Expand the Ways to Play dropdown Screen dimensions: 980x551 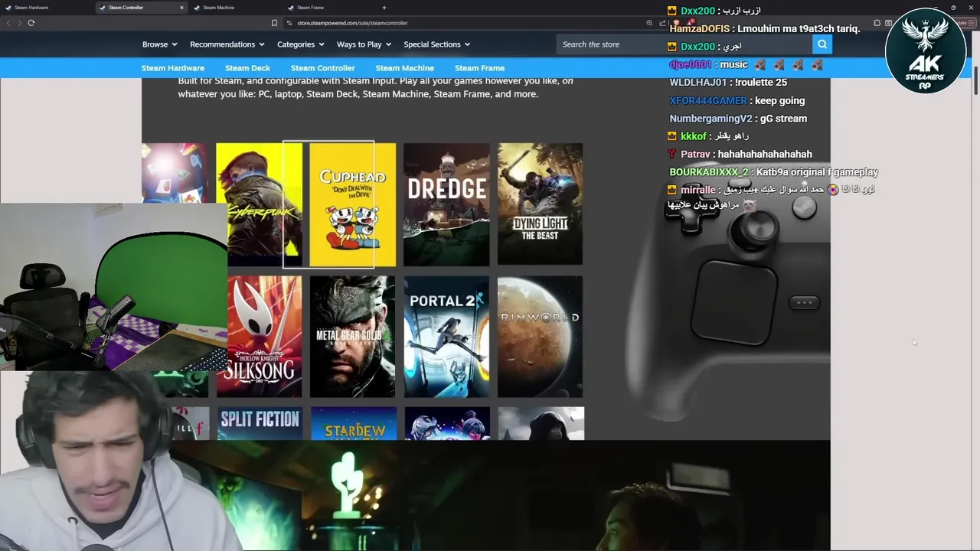[364, 44]
